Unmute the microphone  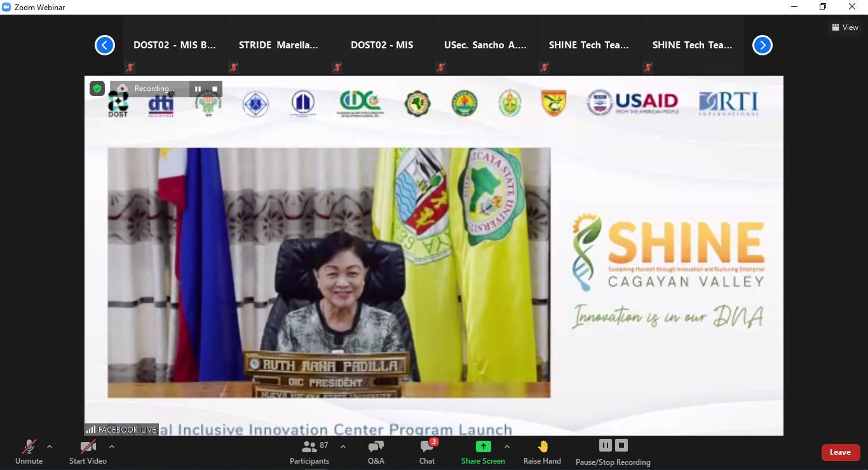click(29, 452)
